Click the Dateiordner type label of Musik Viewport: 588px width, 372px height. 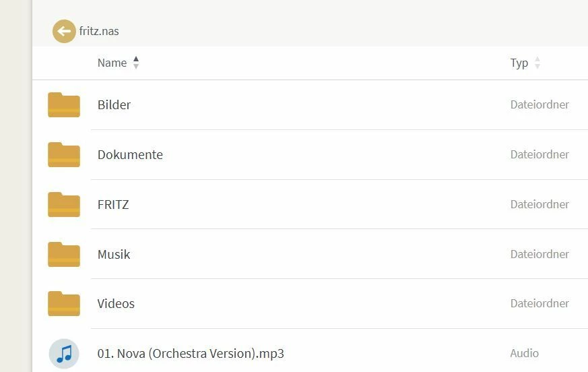pos(540,254)
